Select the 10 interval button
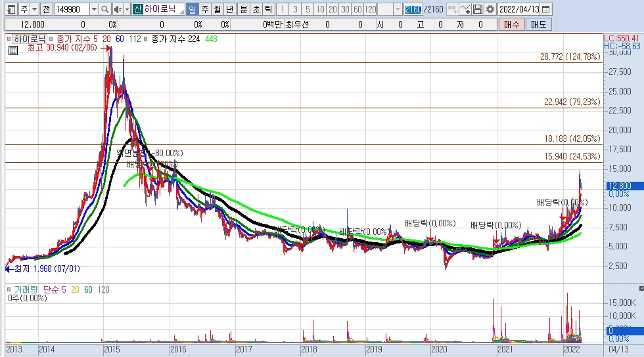 point(321,9)
